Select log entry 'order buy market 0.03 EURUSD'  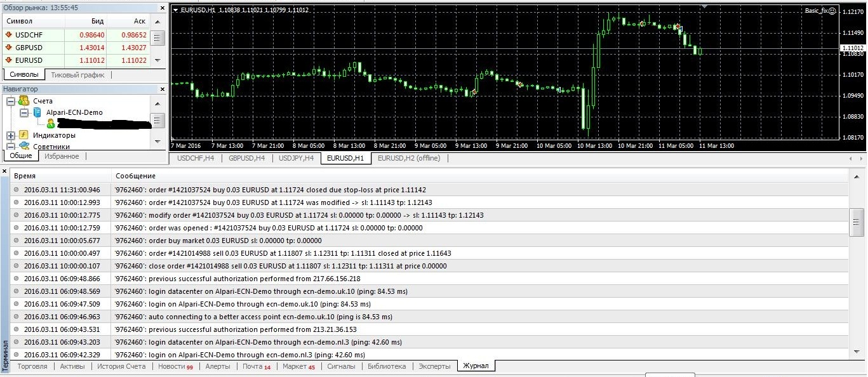pos(429,241)
